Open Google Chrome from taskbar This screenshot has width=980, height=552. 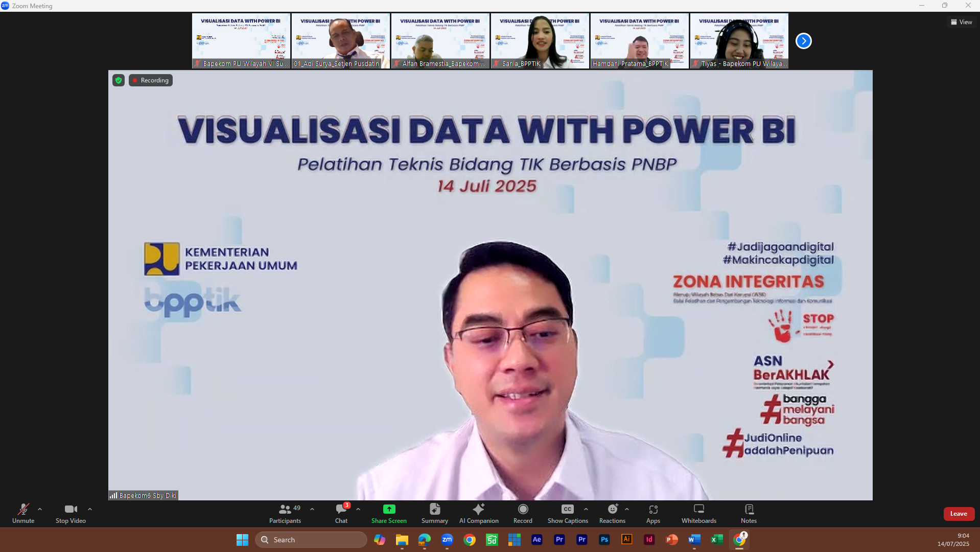coord(470,540)
